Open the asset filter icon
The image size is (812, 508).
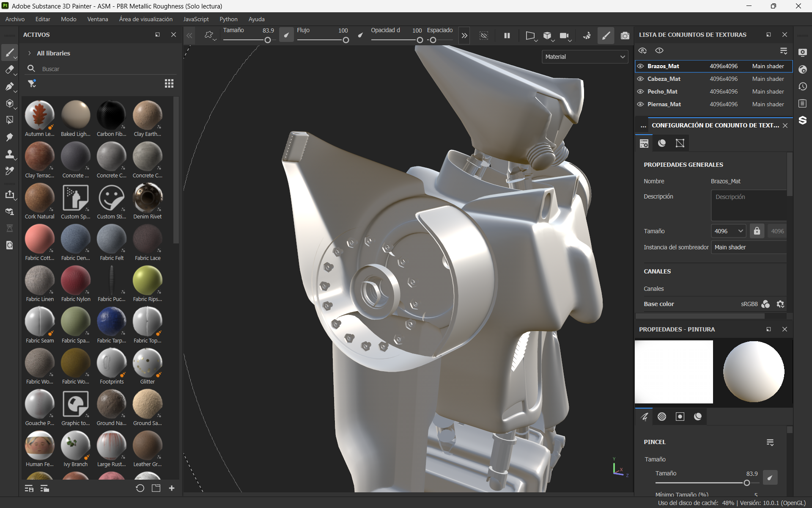[x=32, y=83]
